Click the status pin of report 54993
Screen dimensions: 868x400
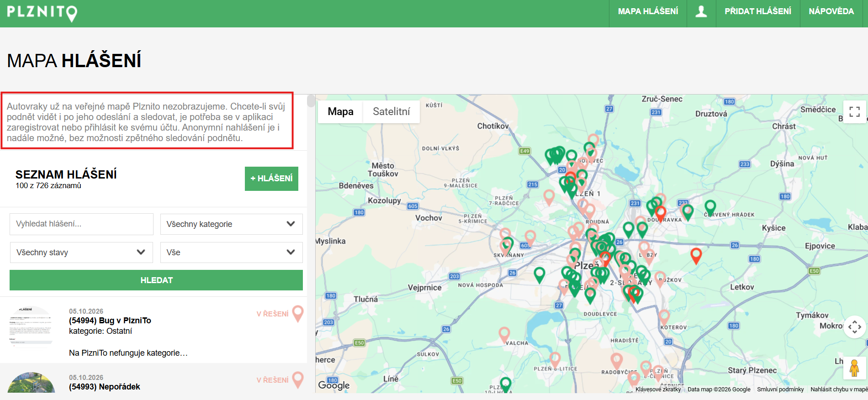(x=298, y=380)
